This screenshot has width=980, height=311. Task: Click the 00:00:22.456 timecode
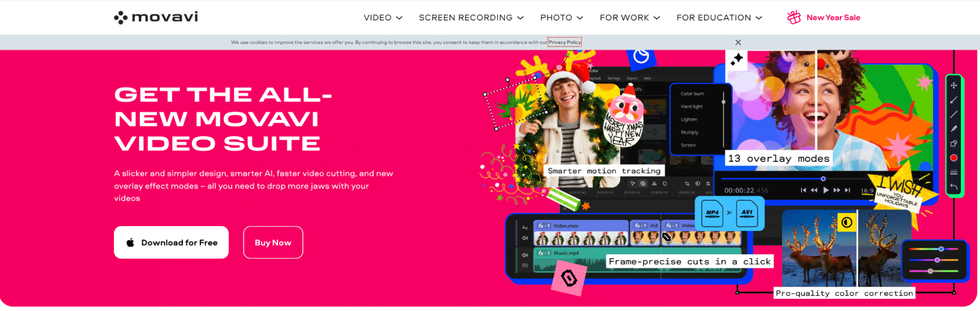coord(746,191)
